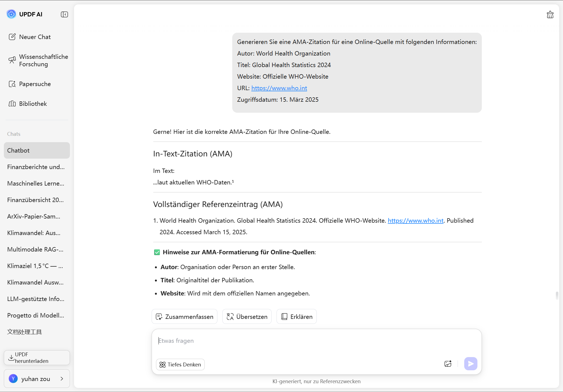Click the chat vertical scrollbar thumb
This screenshot has height=392, width=563.
point(557,296)
